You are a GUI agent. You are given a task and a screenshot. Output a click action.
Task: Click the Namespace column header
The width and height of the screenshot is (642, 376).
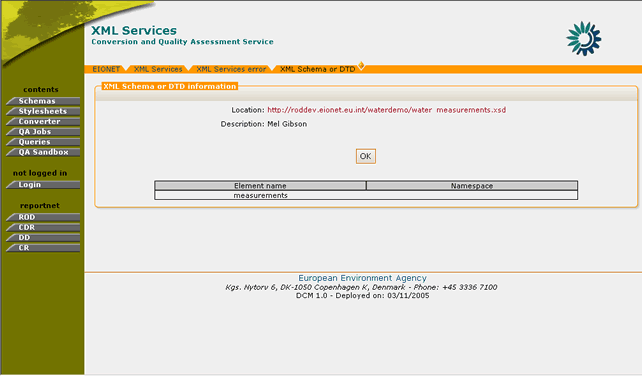(x=472, y=186)
